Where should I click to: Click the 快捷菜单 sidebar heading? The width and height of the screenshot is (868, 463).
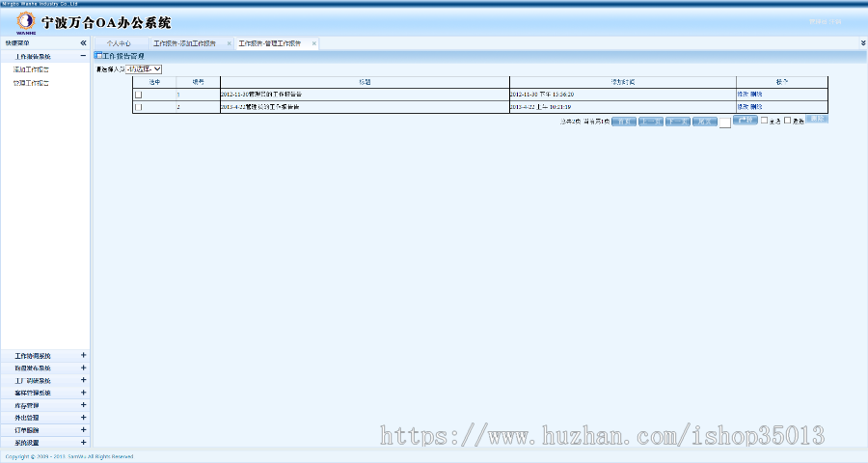(17, 43)
